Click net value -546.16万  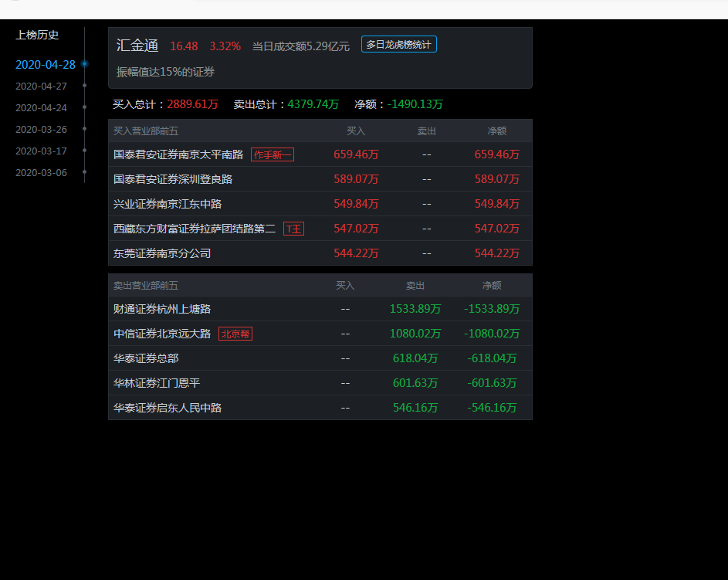pyautogui.click(x=492, y=407)
